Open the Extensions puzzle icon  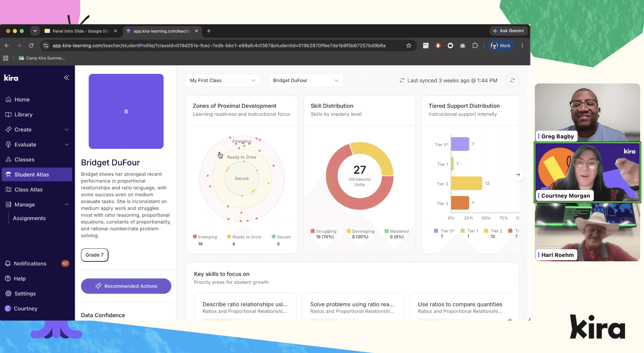tap(475, 46)
